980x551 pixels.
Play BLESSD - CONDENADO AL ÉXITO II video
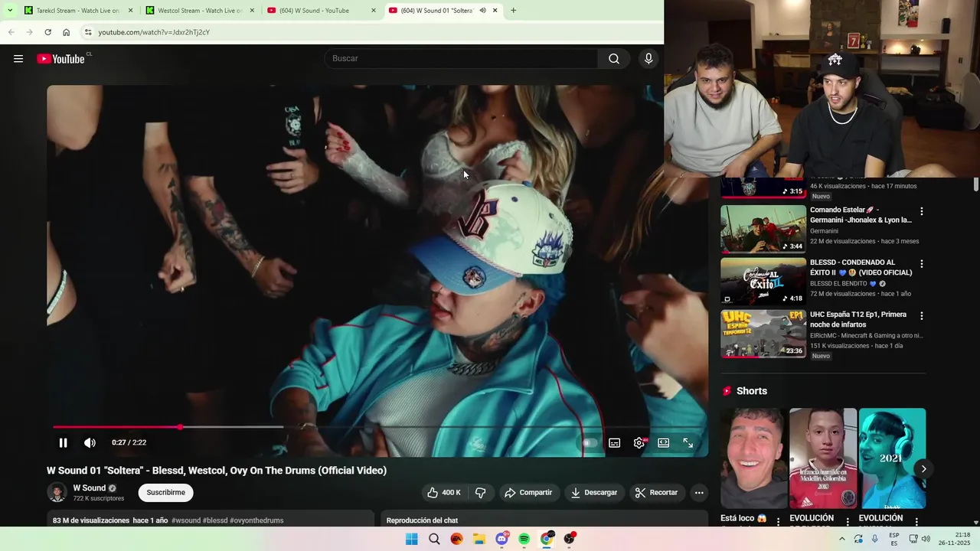point(763,281)
